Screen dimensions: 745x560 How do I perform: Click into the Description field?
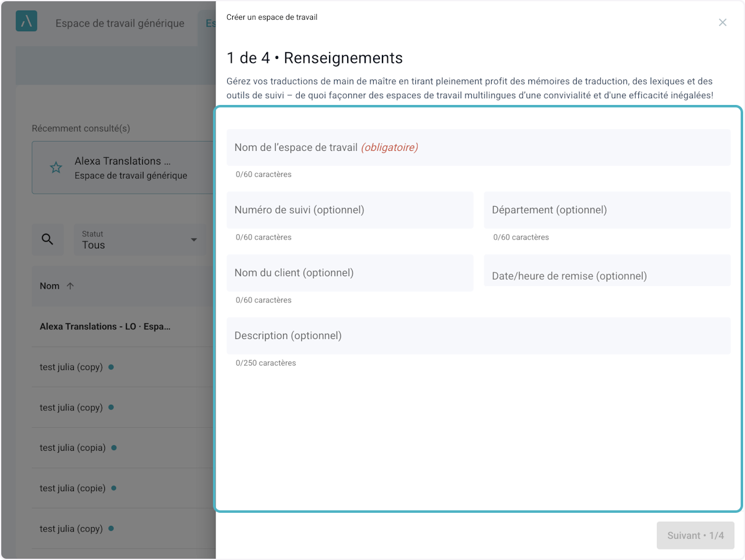(478, 336)
